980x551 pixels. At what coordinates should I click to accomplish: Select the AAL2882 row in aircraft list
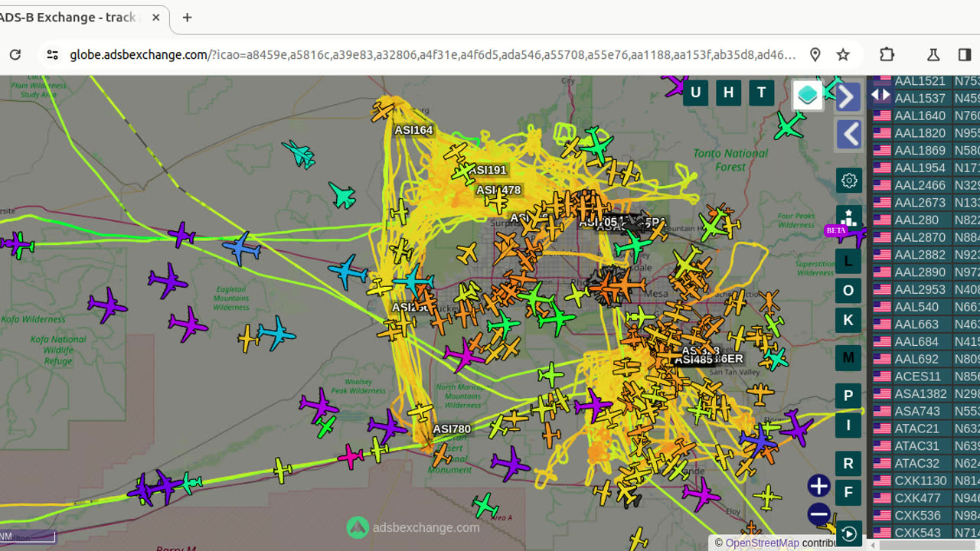tap(925, 255)
